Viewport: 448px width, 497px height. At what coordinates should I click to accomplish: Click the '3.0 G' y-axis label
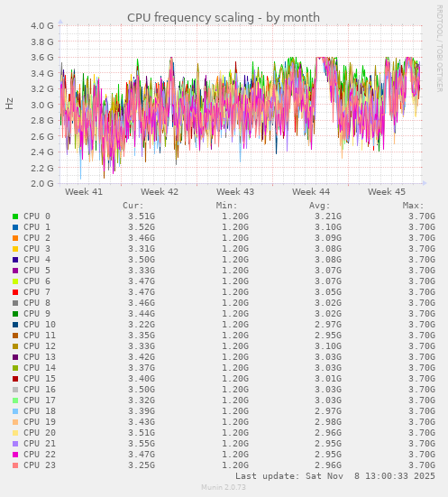point(42,105)
